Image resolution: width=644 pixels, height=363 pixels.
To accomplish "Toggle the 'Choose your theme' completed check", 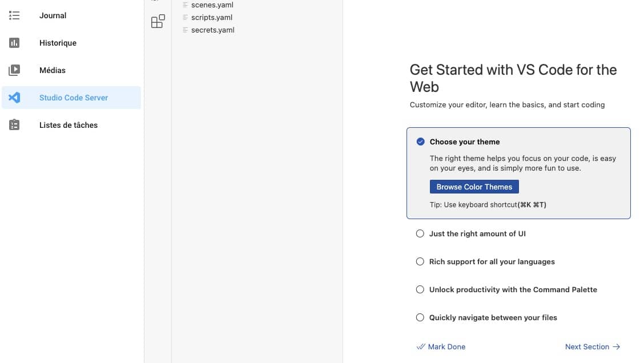I will coord(420,142).
